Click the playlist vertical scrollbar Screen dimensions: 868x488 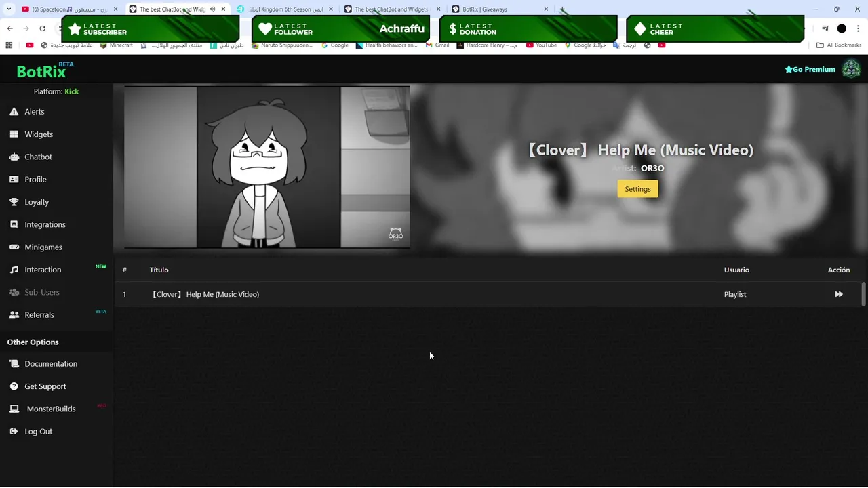coord(863,294)
